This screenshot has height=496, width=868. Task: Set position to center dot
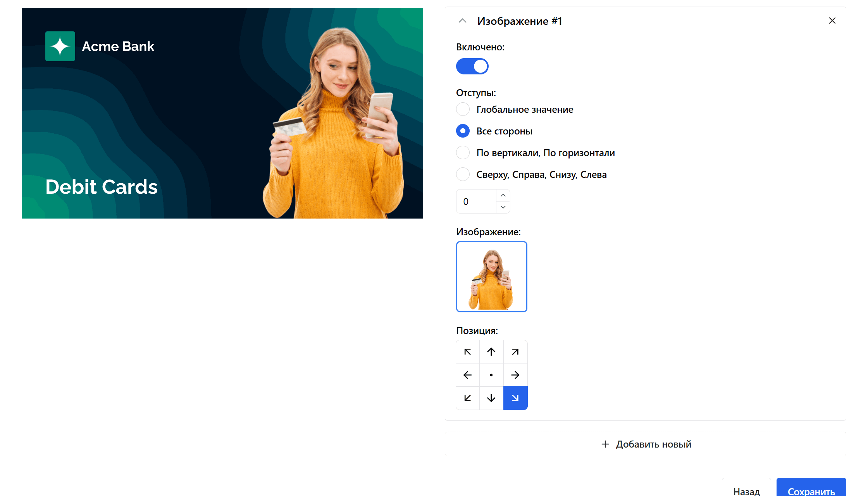[491, 375]
